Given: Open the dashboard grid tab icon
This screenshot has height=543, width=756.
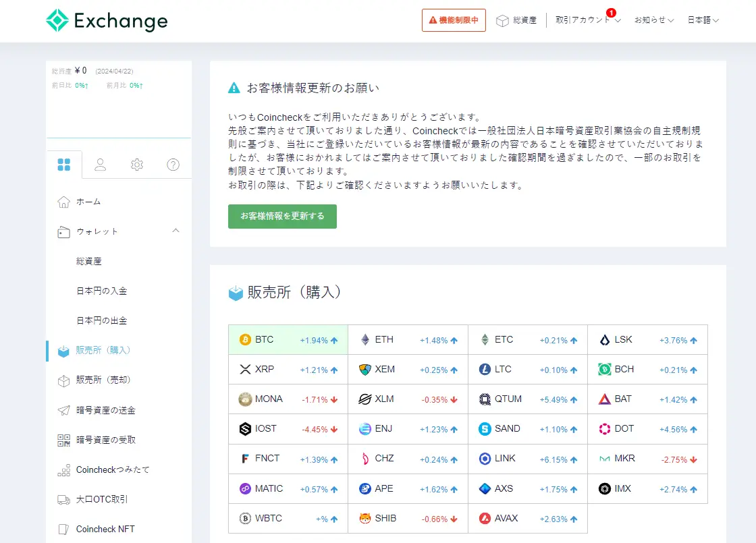Looking at the screenshot, I should pos(63,165).
